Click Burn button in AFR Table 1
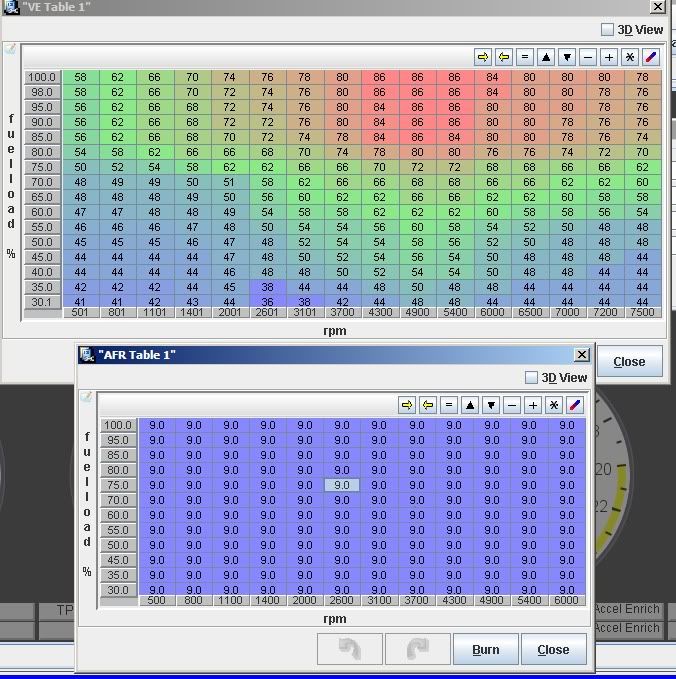The height and width of the screenshot is (679, 676). pyautogui.click(x=485, y=649)
